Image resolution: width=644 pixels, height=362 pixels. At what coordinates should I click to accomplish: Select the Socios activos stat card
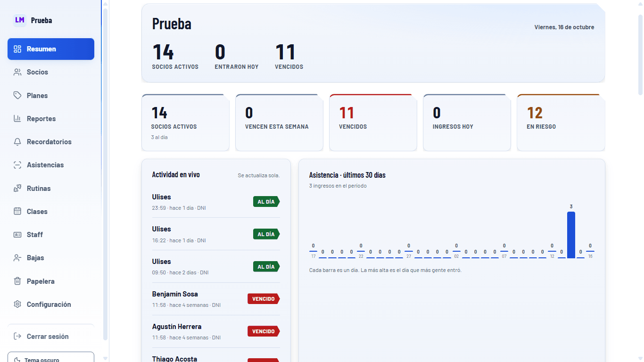(185, 123)
